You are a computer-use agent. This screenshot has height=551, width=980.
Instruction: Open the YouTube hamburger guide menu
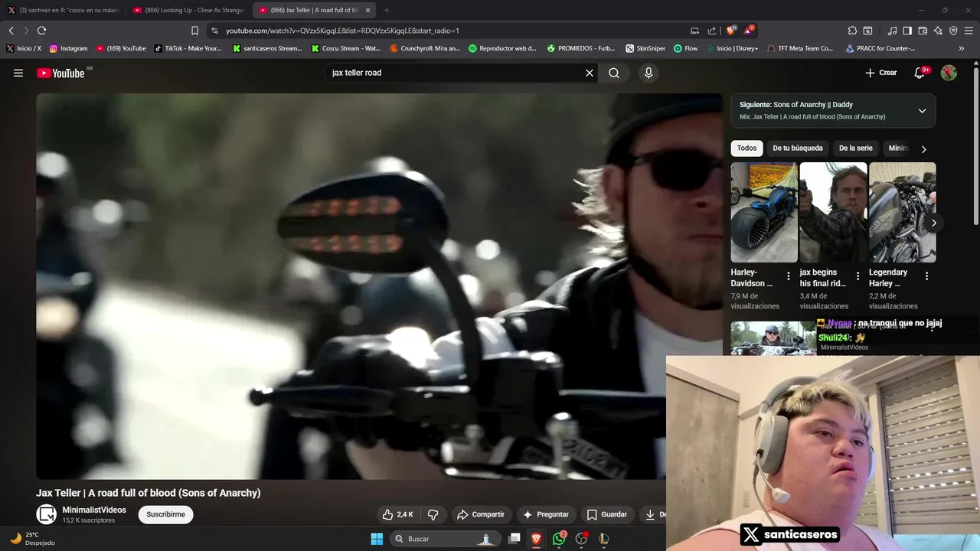coord(18,73)
